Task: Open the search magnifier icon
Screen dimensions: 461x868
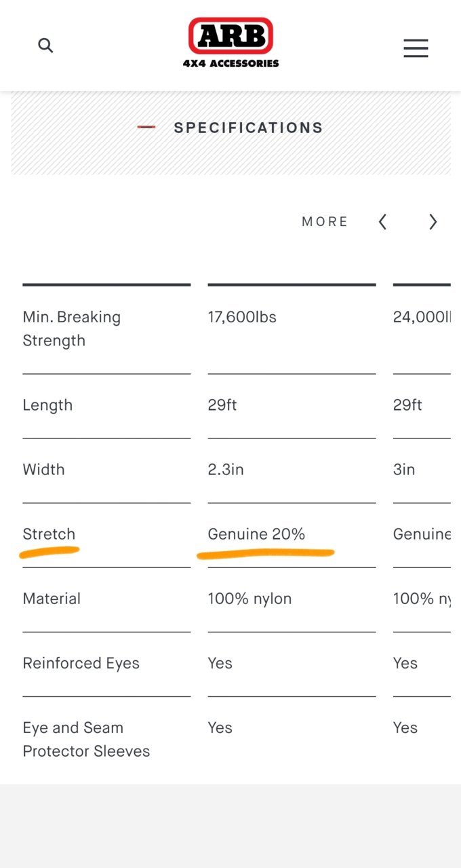Action: click(x=45, y=45)
